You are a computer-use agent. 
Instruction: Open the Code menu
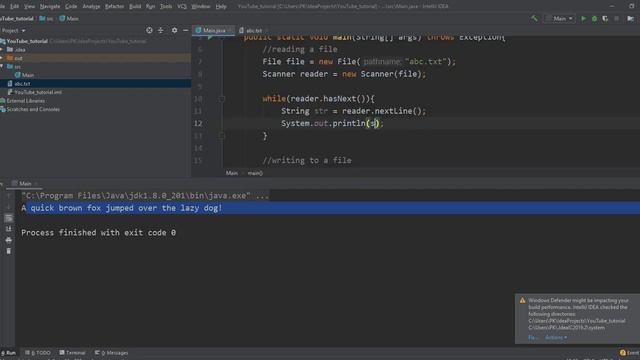tap(71, 7)
